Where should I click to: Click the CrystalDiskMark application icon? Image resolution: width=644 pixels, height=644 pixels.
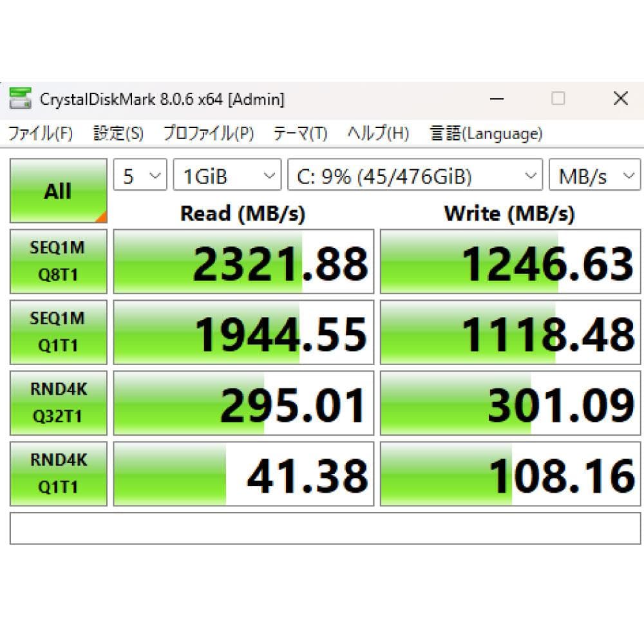(20, 99)
